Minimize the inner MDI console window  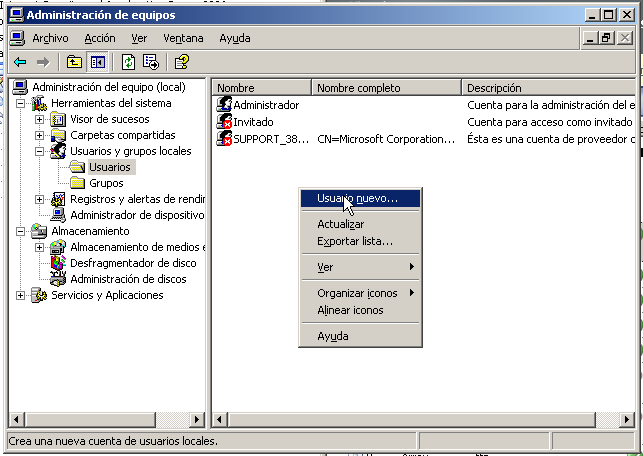[x=590, y=39]
